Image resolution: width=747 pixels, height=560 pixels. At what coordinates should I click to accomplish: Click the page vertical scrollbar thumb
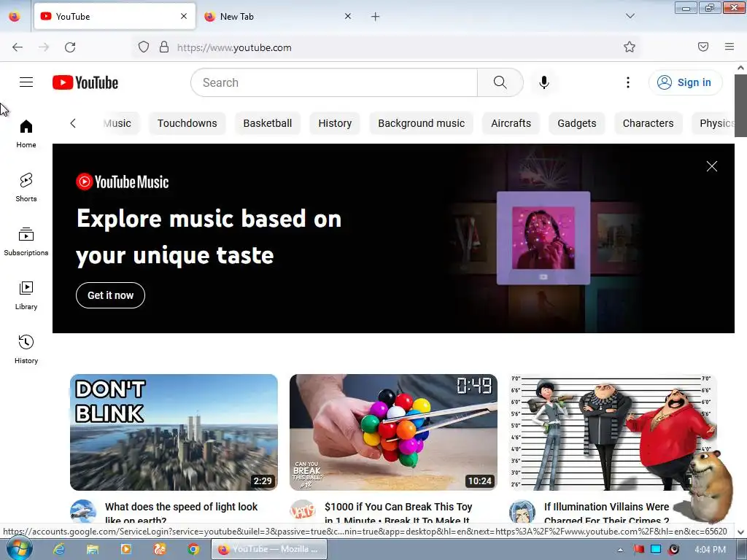point(740,106)
